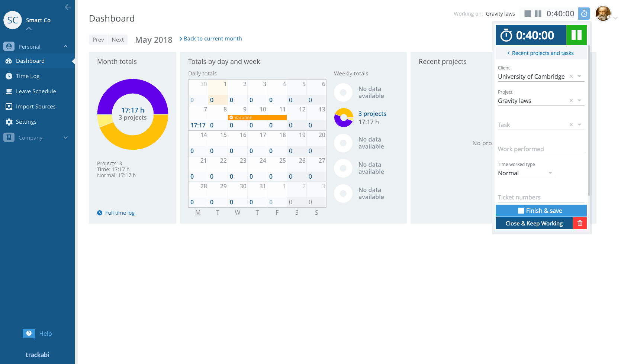Click the trackabi logo
Image resolution: width=621 pixels, height=364 pixels.
(37, 355)
